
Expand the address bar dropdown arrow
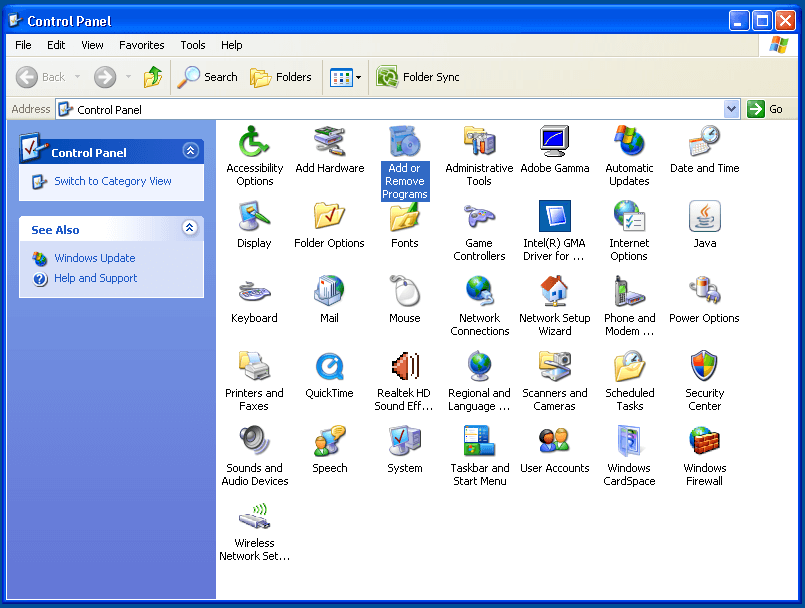coord(731,109)
